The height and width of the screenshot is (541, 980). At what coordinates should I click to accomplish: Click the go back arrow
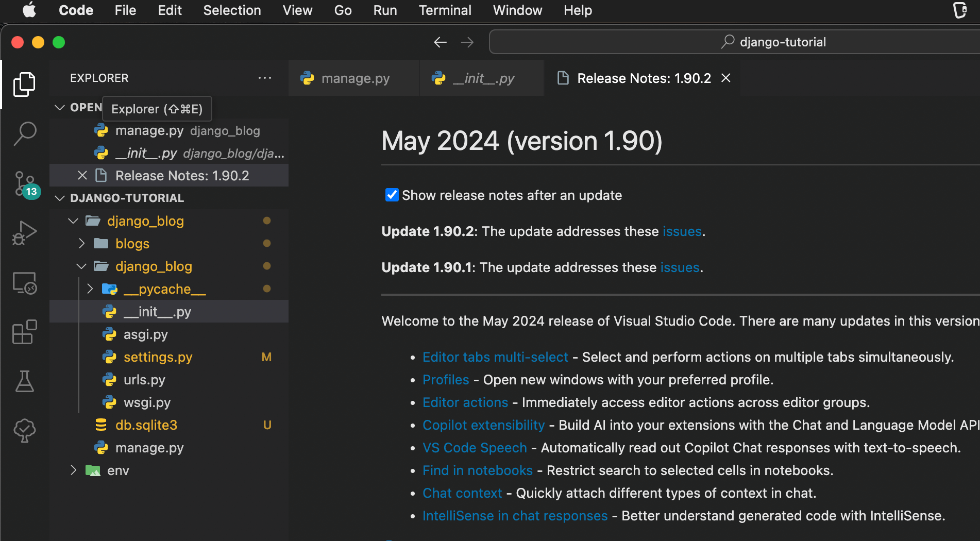click(x=440, y=42)
